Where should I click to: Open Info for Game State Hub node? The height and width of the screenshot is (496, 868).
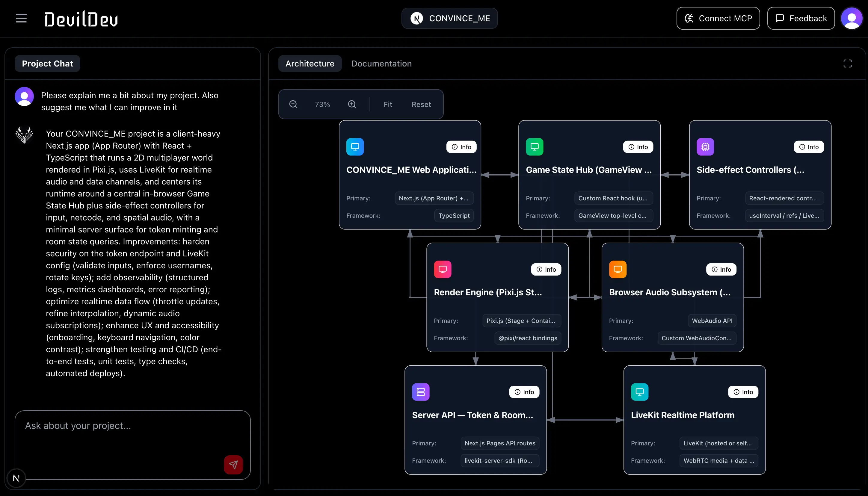[x=638, y=146]
